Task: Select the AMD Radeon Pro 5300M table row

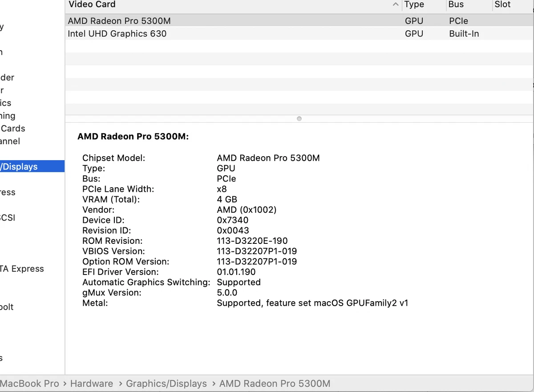Action: point(299,21)
